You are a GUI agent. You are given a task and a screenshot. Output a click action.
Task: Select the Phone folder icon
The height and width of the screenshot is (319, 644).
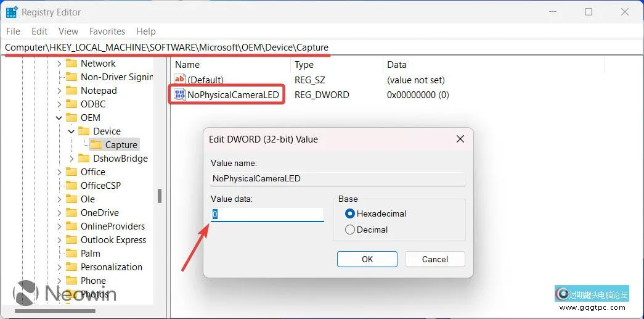pos(71,280)
